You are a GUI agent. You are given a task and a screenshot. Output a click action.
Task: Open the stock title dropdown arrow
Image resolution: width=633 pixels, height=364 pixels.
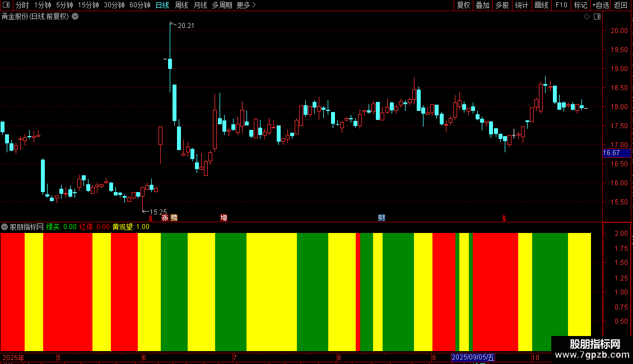(75, 17)
